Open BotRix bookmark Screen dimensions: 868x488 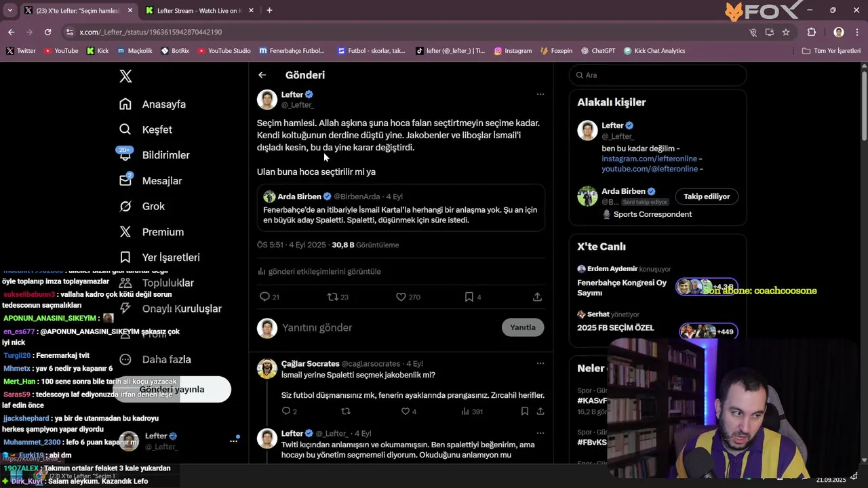(175, 51)
